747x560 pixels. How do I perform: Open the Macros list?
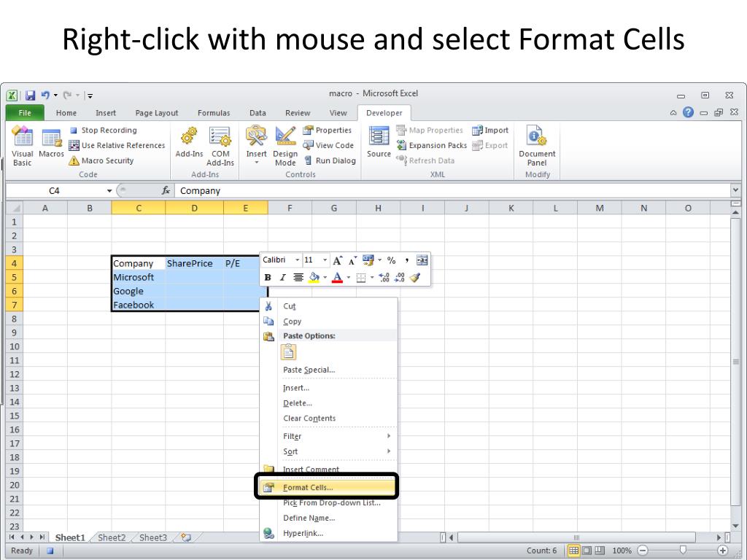click(x=51, y=143)
